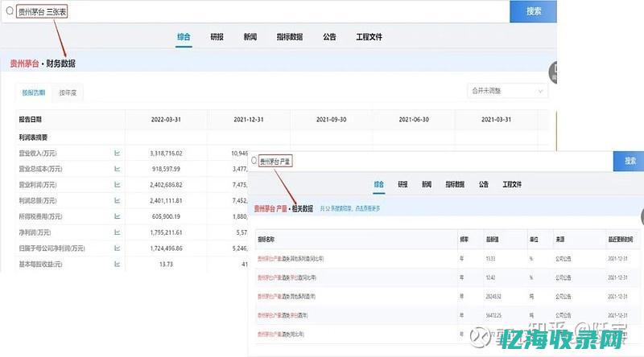Click value 2,402,686.82 in 营业利润 row
644x357 pixels.
point(166,185)
